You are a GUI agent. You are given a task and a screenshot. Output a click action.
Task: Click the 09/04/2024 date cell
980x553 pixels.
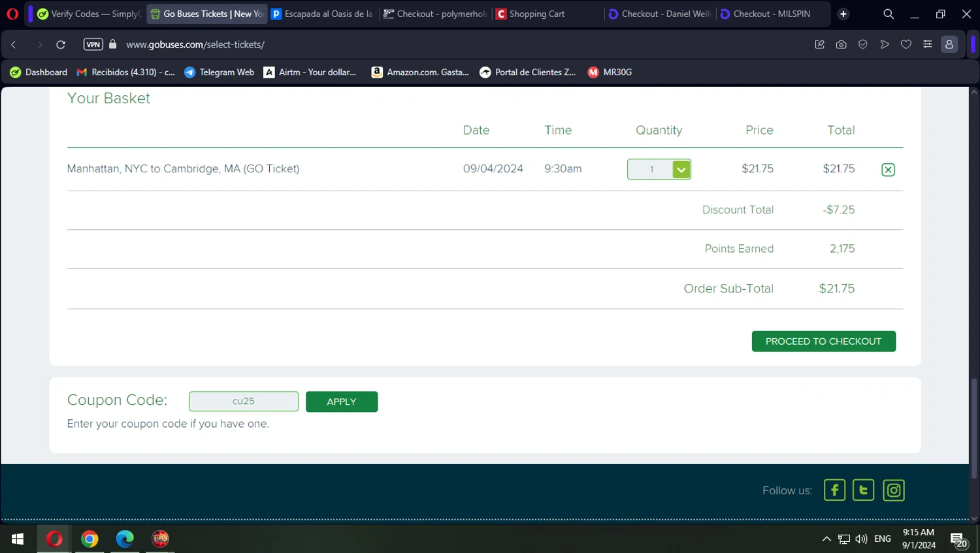coord(493,168)
